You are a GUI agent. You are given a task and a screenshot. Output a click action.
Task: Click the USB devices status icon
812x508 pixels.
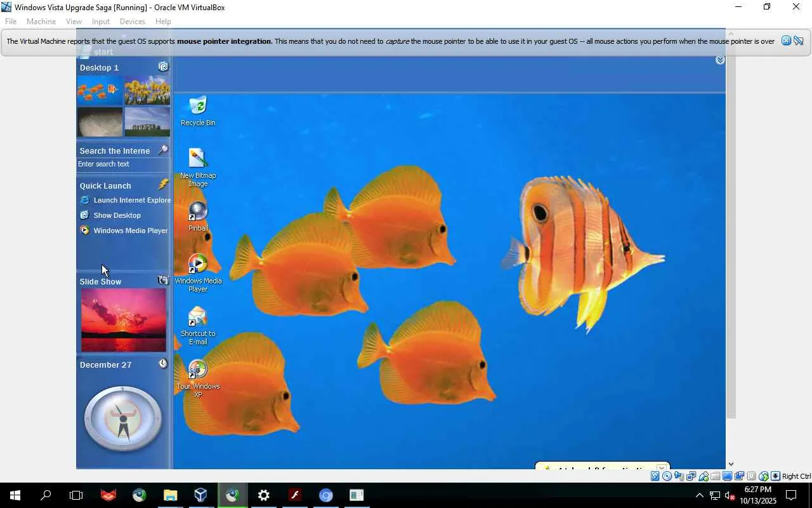(x=704, y=476)
